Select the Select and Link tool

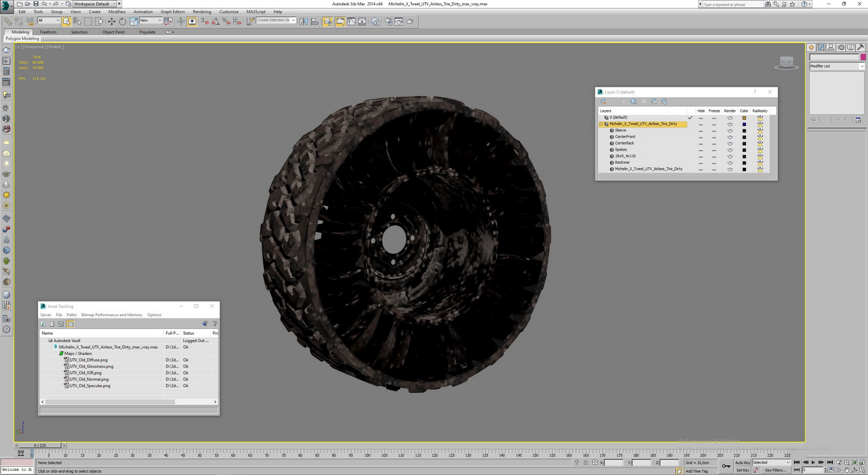click(8, 21)
